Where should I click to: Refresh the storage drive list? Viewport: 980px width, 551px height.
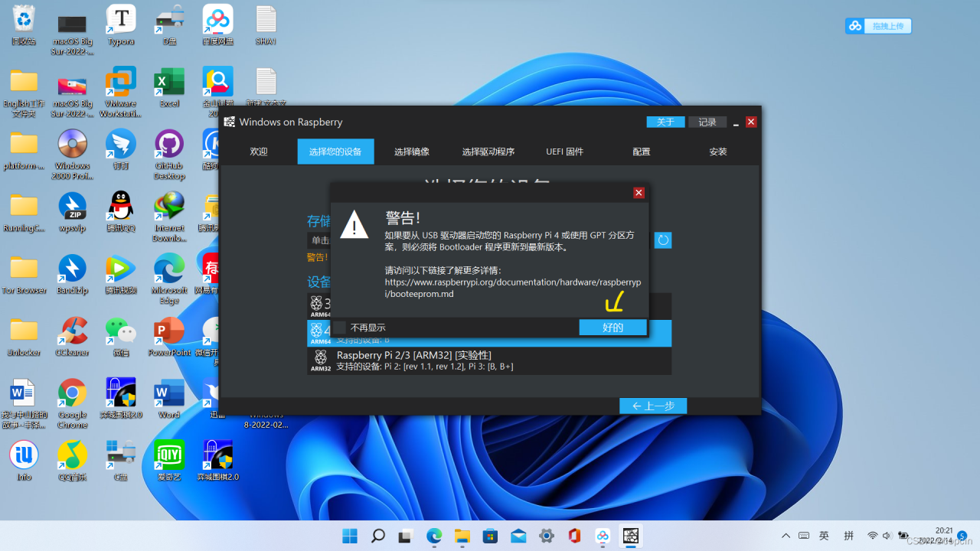663,240
